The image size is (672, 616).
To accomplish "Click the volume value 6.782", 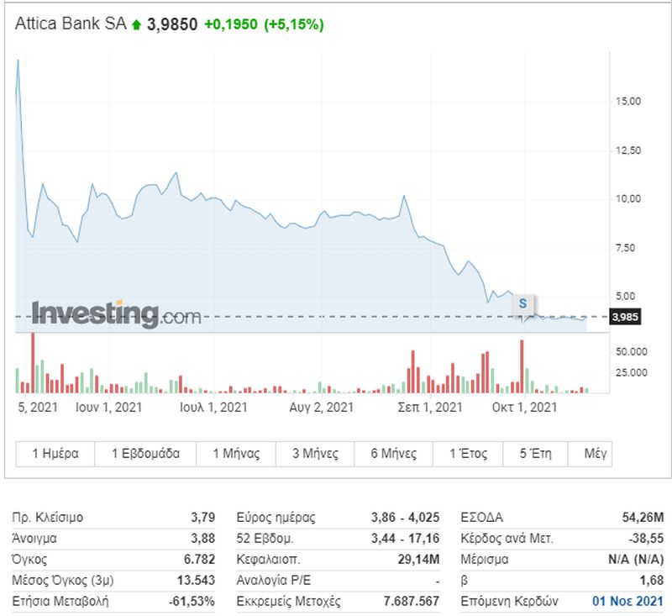I will click(x=199, y=559).
